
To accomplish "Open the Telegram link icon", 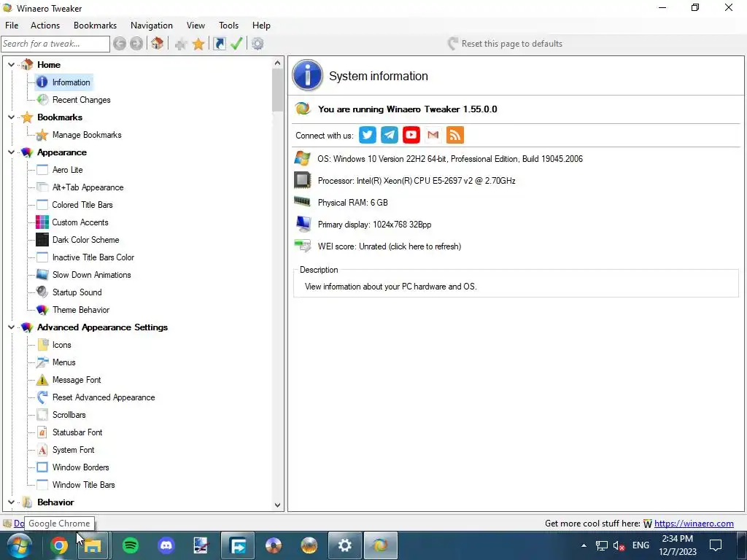I will pyautogui.click(x=390, y=135).
